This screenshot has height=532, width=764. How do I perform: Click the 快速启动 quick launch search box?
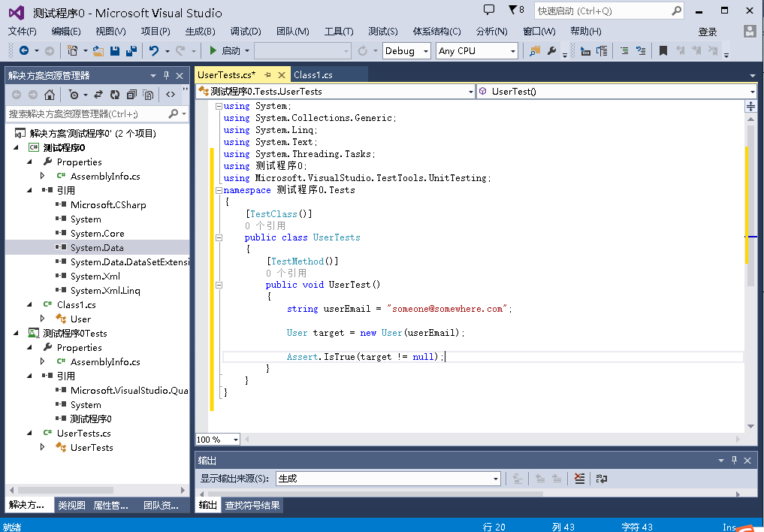tap(609, 11)
